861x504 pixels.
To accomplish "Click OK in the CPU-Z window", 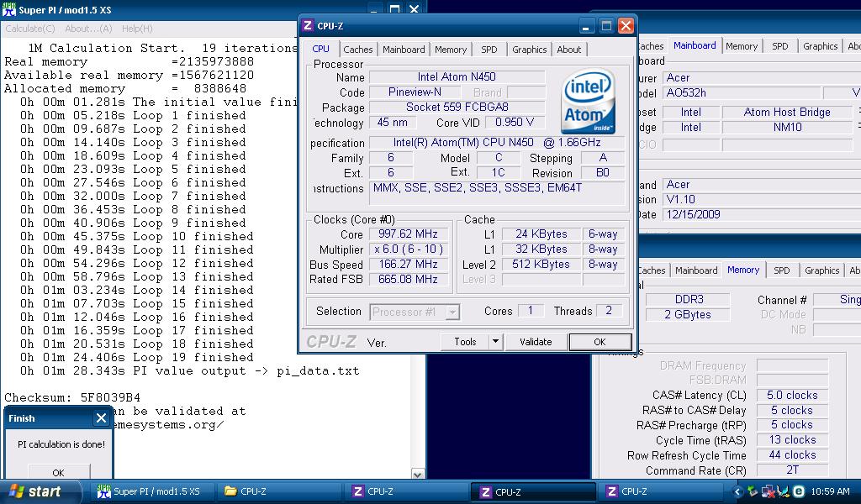I will (600, 342).
